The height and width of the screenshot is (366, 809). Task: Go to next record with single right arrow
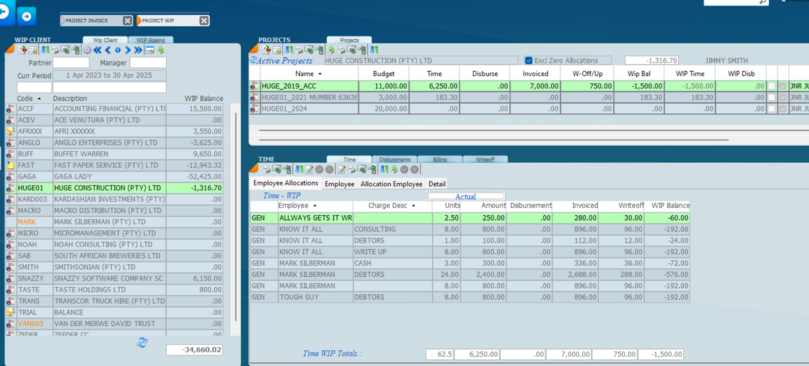[x=127, y=50]
